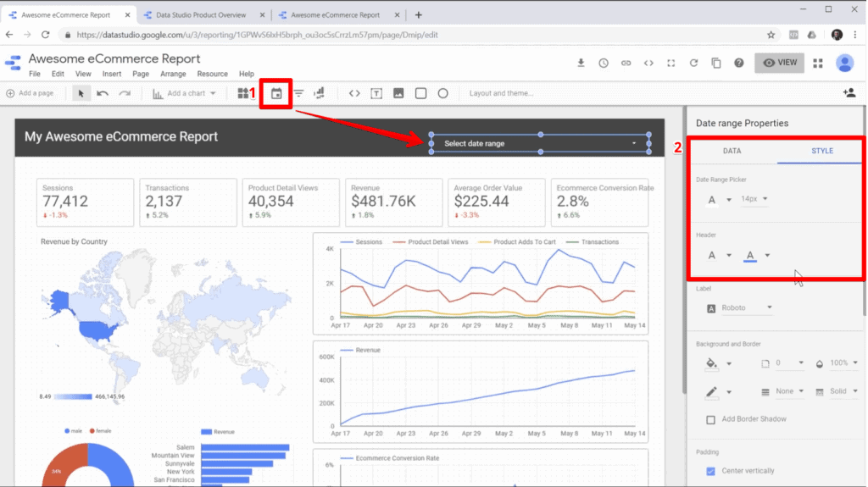The width and height of the screenshot is (868, 487).
Task: Click the get report link icon
Action: (626, 63)
